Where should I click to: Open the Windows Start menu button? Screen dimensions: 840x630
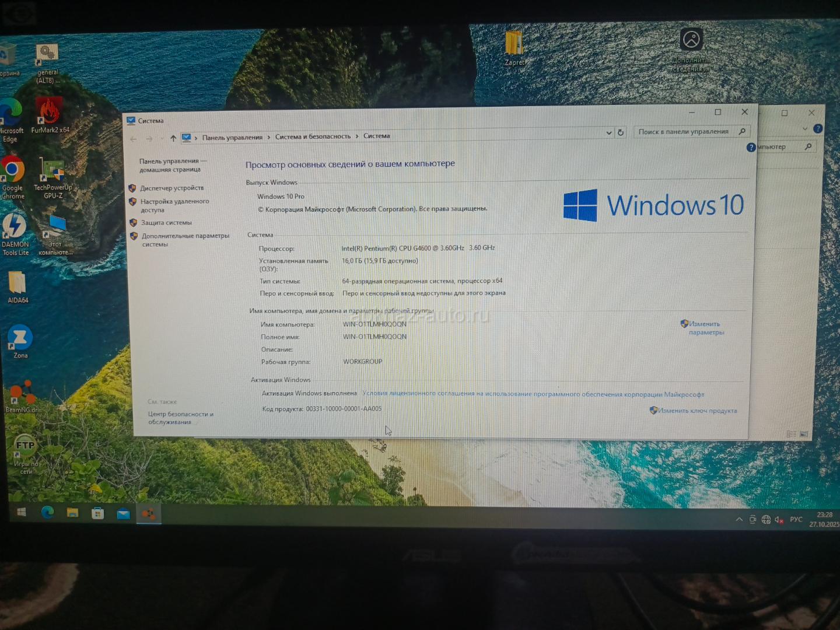coord(22,512)
